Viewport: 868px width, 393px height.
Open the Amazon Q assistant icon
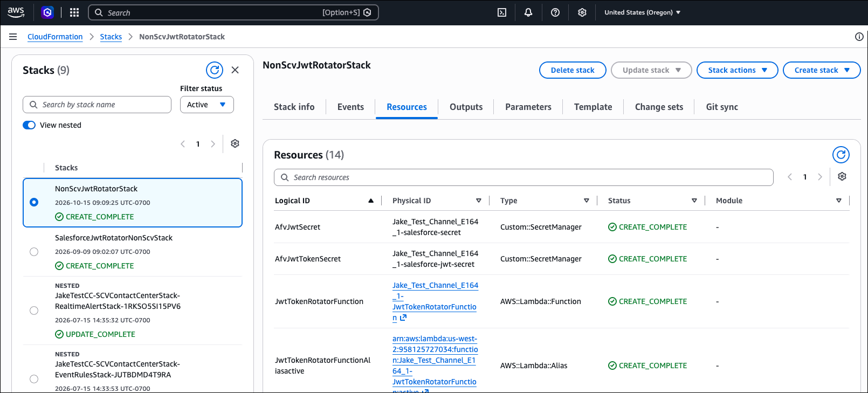tap(47, 12)
